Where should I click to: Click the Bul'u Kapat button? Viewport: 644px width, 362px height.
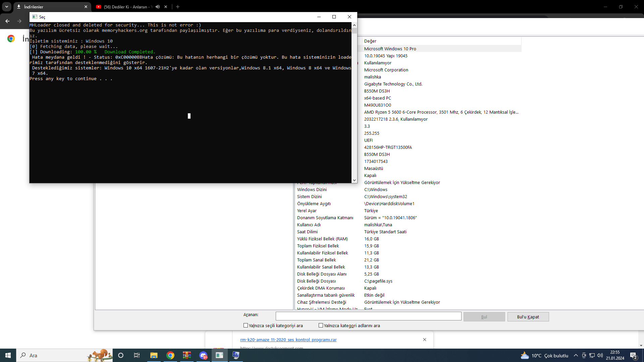pyautogui.click(x=528, y=317)
